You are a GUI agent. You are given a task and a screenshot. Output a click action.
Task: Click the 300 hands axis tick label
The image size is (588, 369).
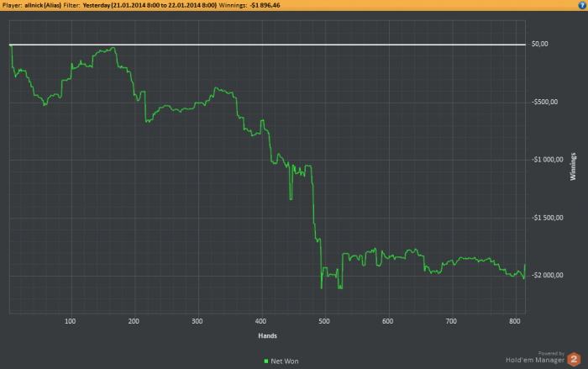pos(197,321)
